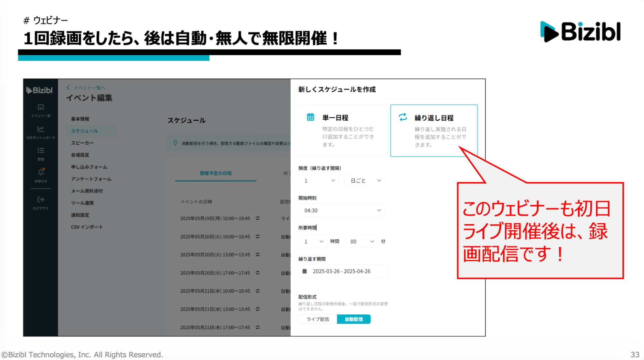Select 自動配信 delivery format
644x360 pixels.
pos(354,319)
